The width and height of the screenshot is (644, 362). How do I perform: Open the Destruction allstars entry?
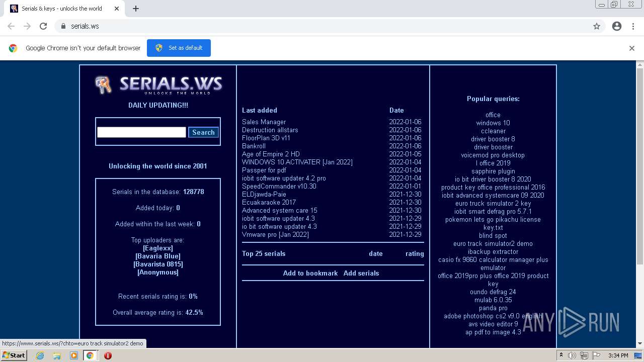point(270,130)
